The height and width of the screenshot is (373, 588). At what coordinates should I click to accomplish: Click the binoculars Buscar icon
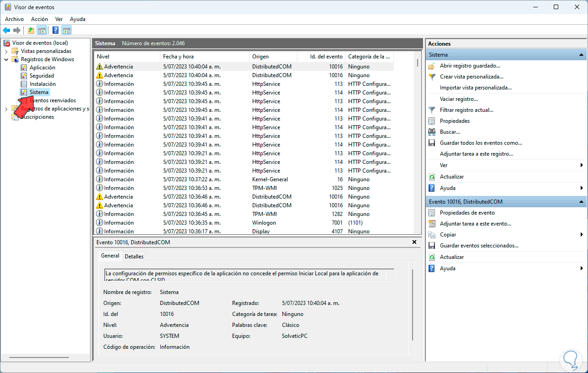[432, 132]
